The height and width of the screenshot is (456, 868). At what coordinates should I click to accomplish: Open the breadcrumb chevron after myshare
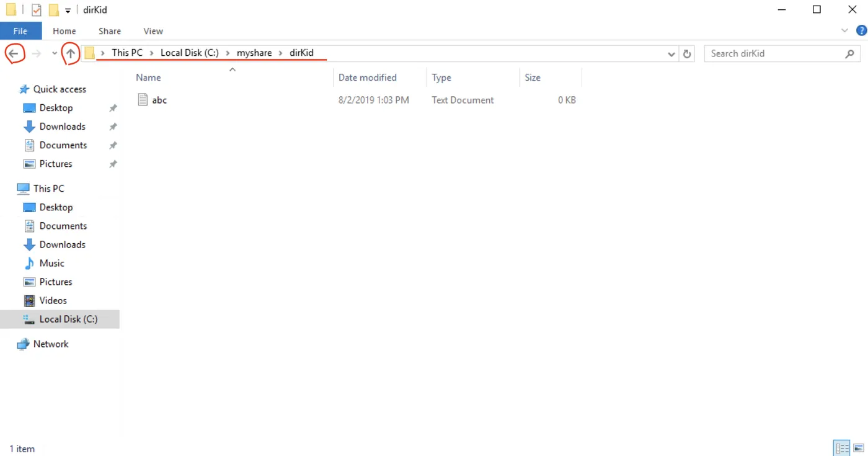pyautogui.click(x=281, y=53)
